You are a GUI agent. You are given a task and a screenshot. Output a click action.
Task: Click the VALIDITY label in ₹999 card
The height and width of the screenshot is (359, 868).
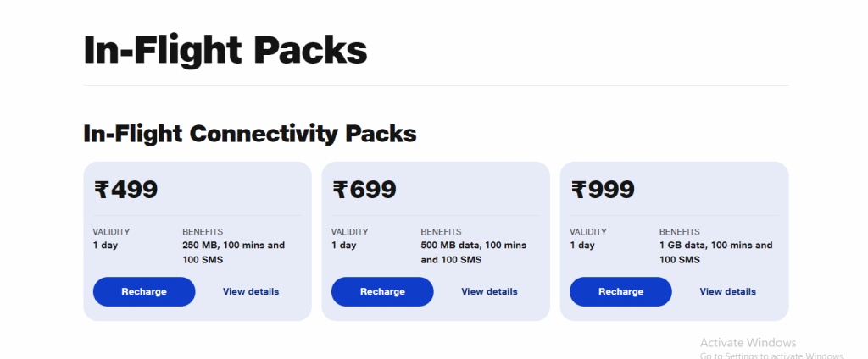(x=587, y=231)
